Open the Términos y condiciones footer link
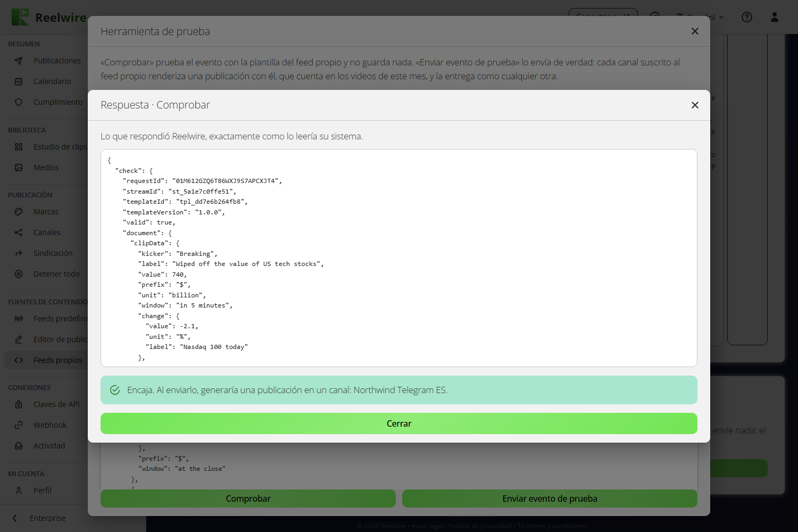This screenshot has height=532, width=798. pyautogui.click(x=552, y=526)
